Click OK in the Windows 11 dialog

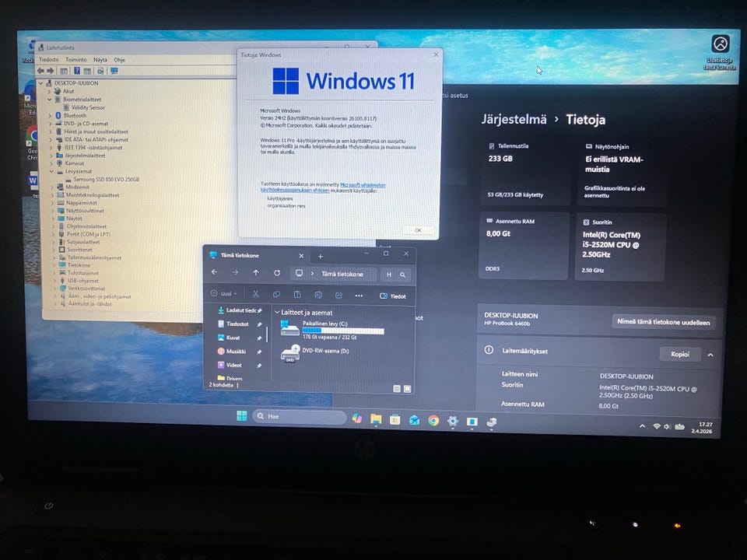pyautogui.click(x=418, y=230)
